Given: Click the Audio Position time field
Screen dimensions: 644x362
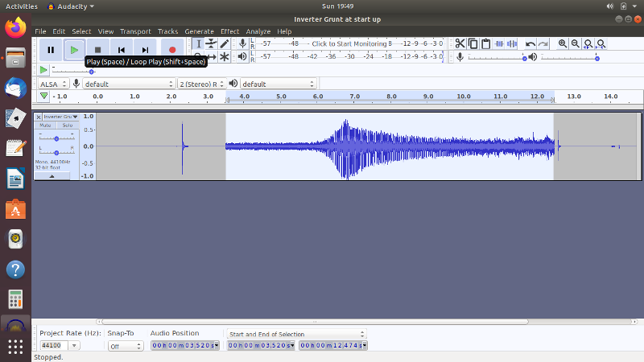Looking at the screenshot, I should coord(186,345).
